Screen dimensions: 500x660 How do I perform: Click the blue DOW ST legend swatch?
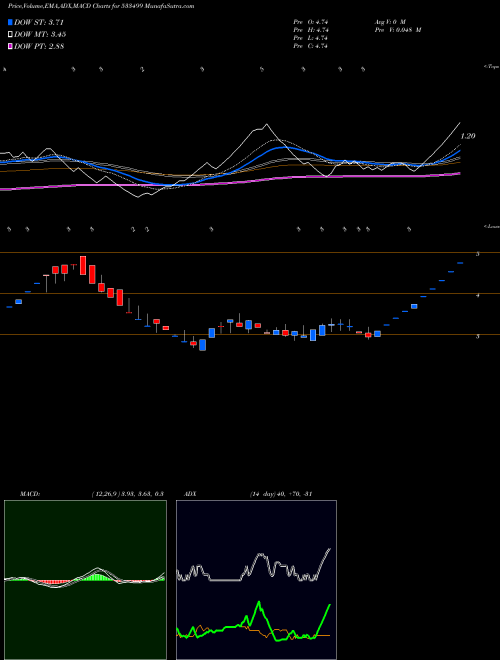pos(10,22)
